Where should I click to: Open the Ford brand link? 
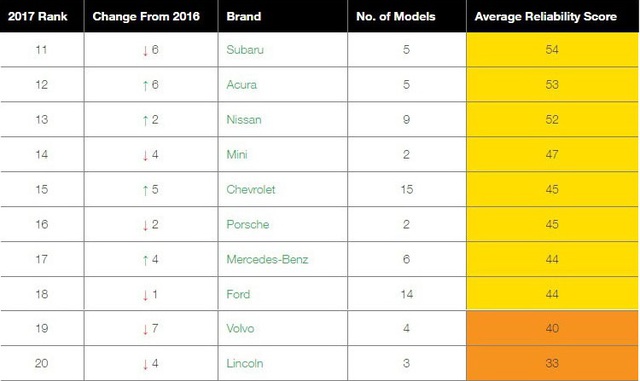click(238, 294)
